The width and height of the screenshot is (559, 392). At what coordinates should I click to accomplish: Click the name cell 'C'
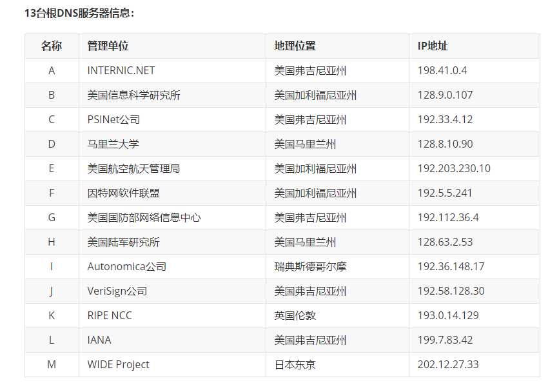click(x=52, y=120)
